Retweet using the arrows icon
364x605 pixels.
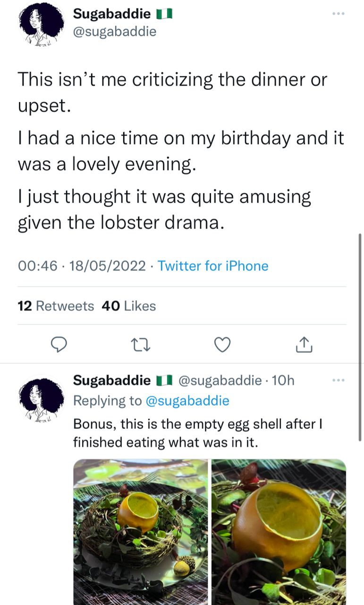point(140,346)
